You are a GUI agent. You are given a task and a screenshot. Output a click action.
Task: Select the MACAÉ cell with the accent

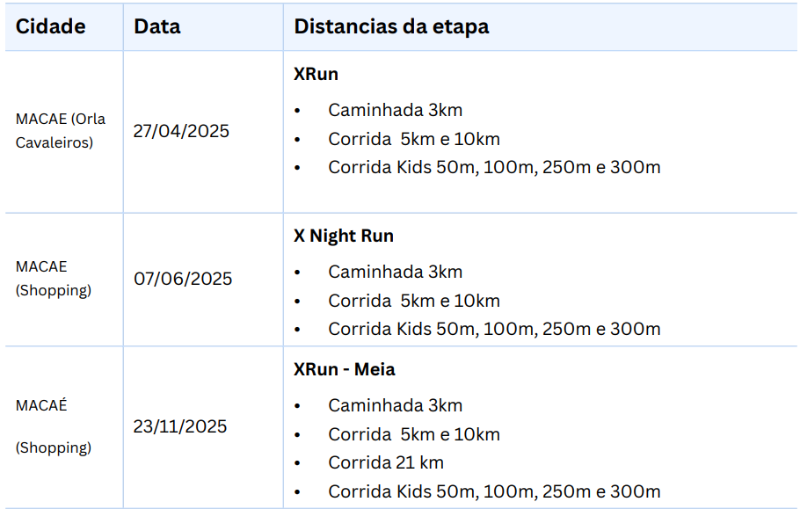[x=42, y=406]
